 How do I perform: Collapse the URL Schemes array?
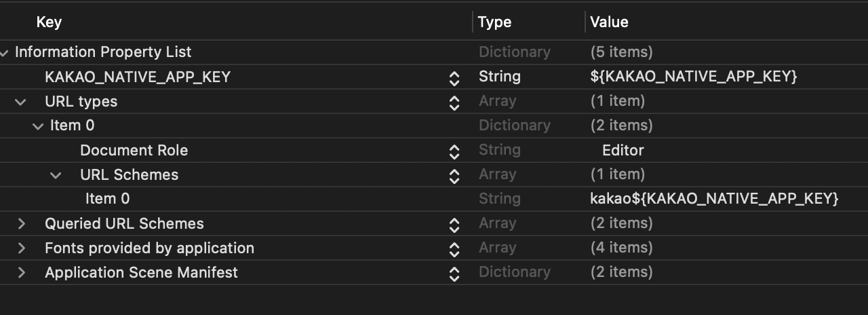point(56,174)
